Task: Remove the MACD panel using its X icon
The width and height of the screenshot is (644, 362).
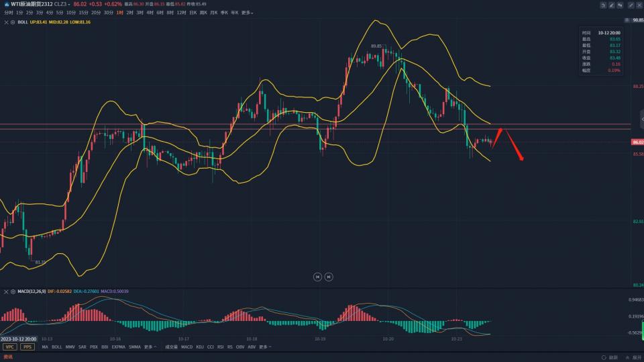Action: point(6,291)
